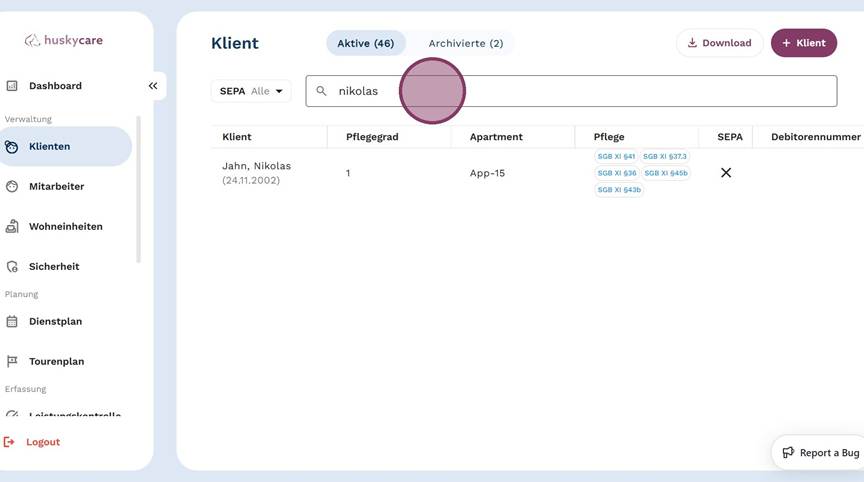Switch to the Aktive (46) tab

pyautogui.click(x=366, y=44)
